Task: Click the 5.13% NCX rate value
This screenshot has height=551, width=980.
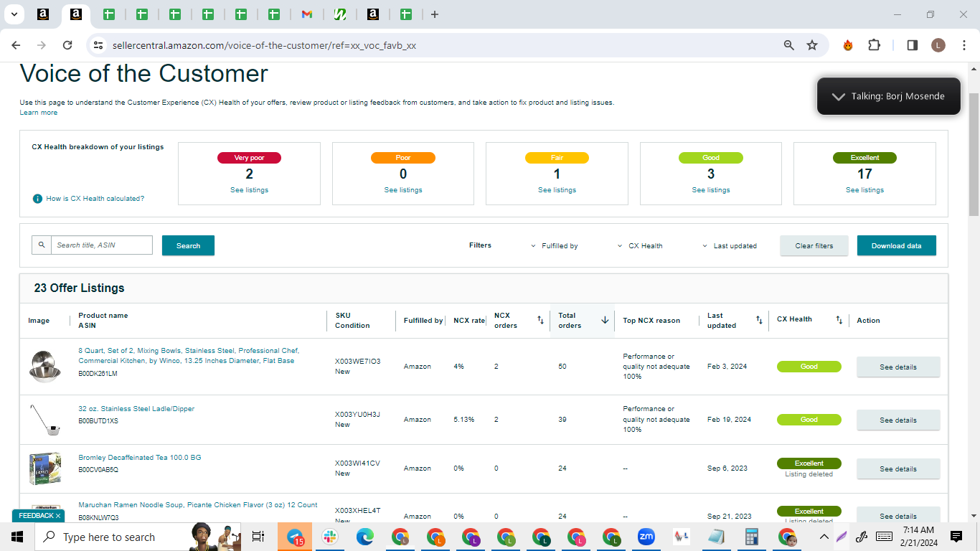Action: [464, 420]
